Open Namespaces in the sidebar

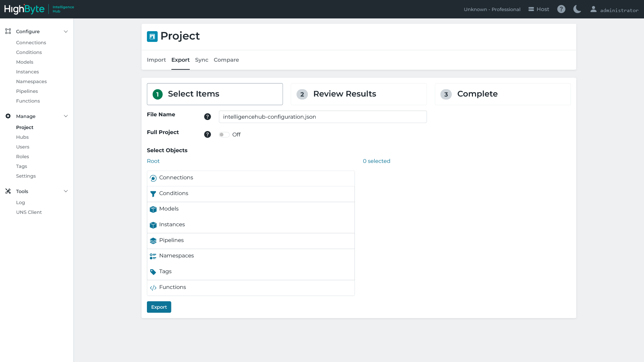[32, 81]
